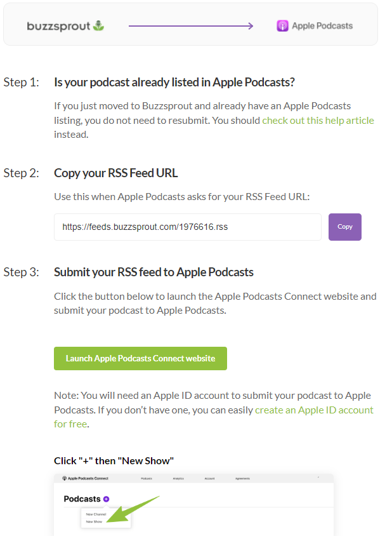Open the 'check out this help article' link
The width and height of the screenshot is (392, 536).
tap(318, 120)
